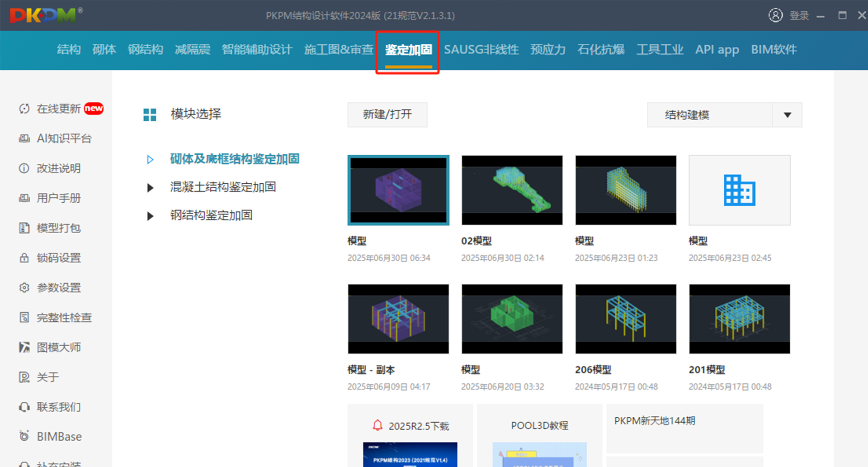Click the BIMBase icon
Image resolution: width=868 pixels, height=467 pixels.
(24, 436)
